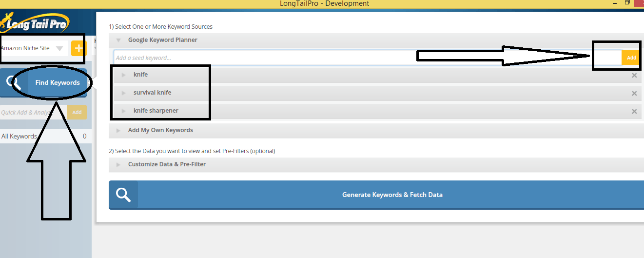The image size is (644, 258).
Task: Remove the survival knife seed keyword
Action: point(634,93)
